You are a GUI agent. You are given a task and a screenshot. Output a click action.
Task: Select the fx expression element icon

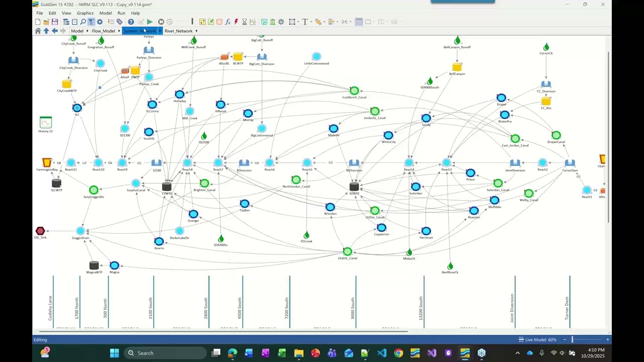pyautogui.click(x=227, y=22)
